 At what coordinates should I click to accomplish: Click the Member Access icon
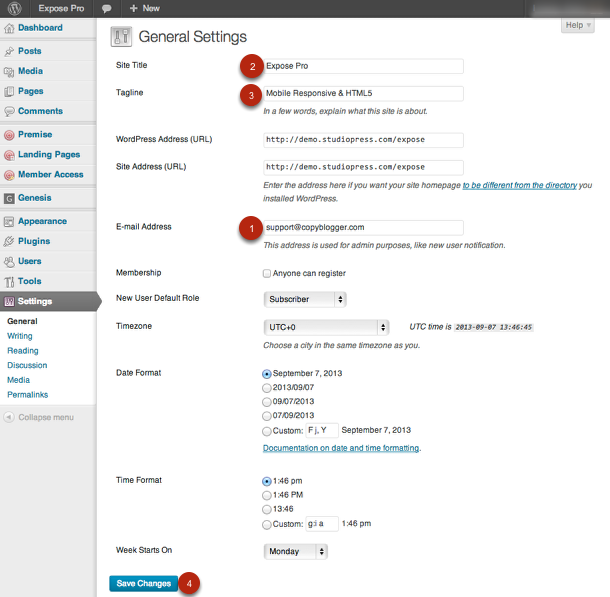tap(9, 175)
